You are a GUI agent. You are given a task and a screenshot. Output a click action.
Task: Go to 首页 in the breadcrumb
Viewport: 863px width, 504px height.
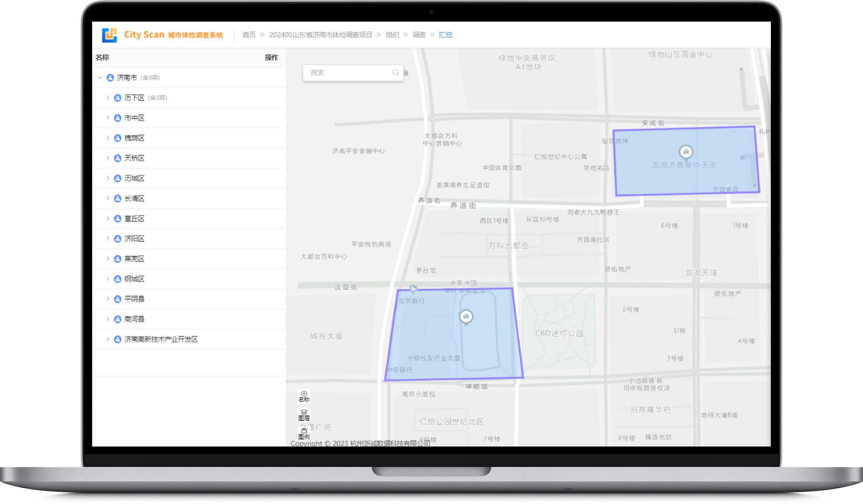tap(249, 35)
